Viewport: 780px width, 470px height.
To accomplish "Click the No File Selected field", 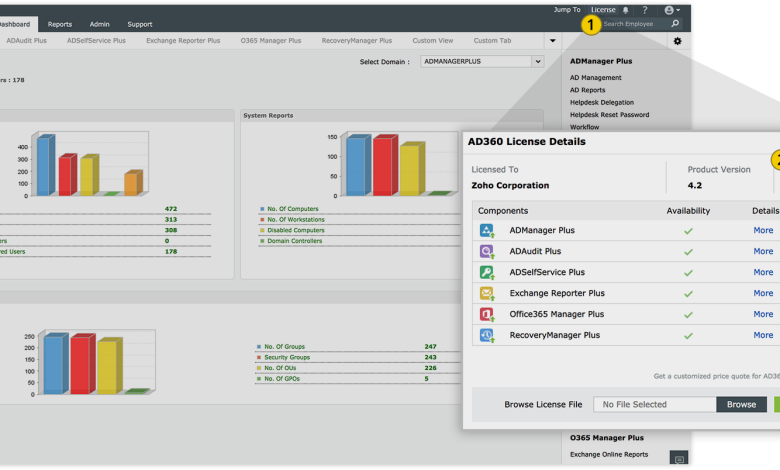I will pyautogui.click(x=655, y=404).
